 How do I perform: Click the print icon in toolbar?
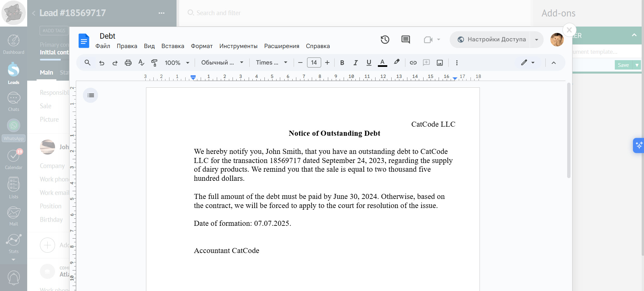128,63
